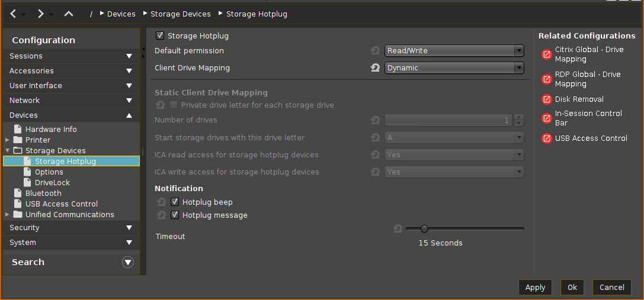Click the Cancel button
This screenshot has height=300, width=644.
point(611,288)
